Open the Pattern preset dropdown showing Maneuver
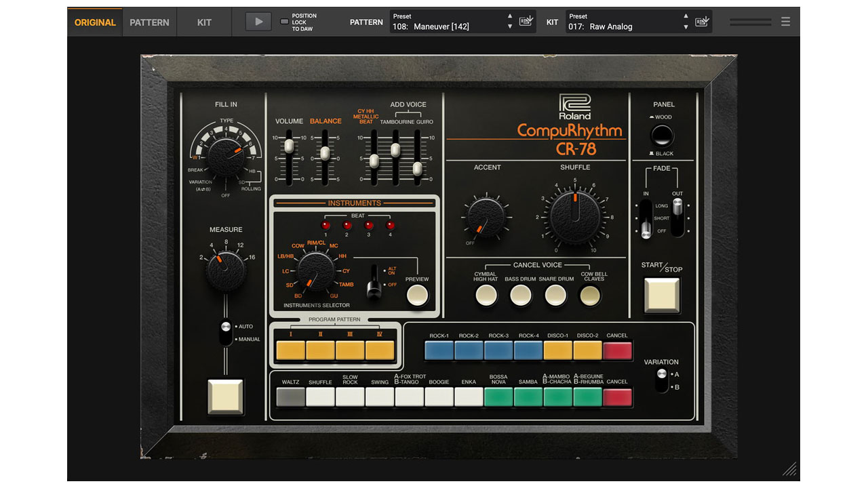 448,22
